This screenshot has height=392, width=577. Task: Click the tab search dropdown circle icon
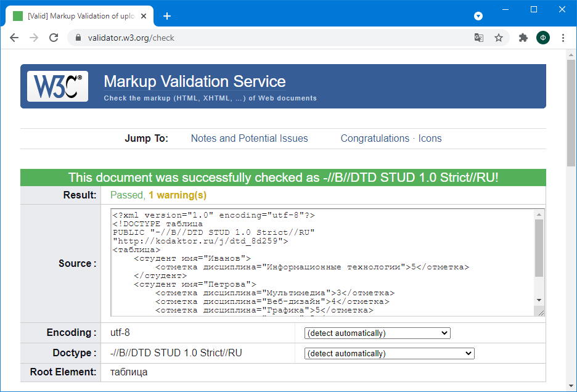click(x=478, y=16)
